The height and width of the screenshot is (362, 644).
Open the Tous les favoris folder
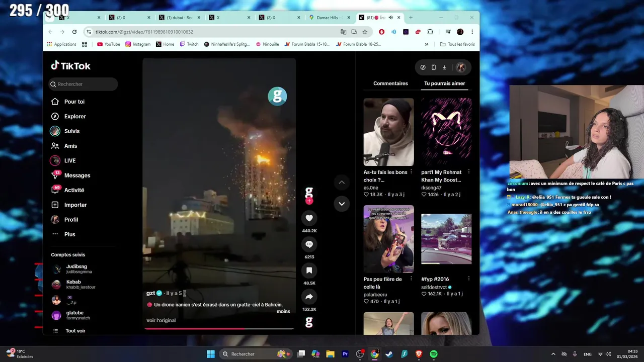pos(457,44)
